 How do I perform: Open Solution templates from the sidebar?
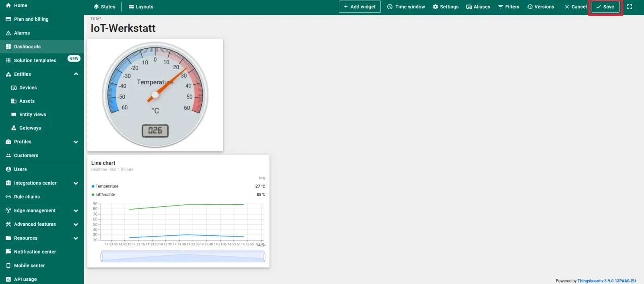click(x=35, y=60)
